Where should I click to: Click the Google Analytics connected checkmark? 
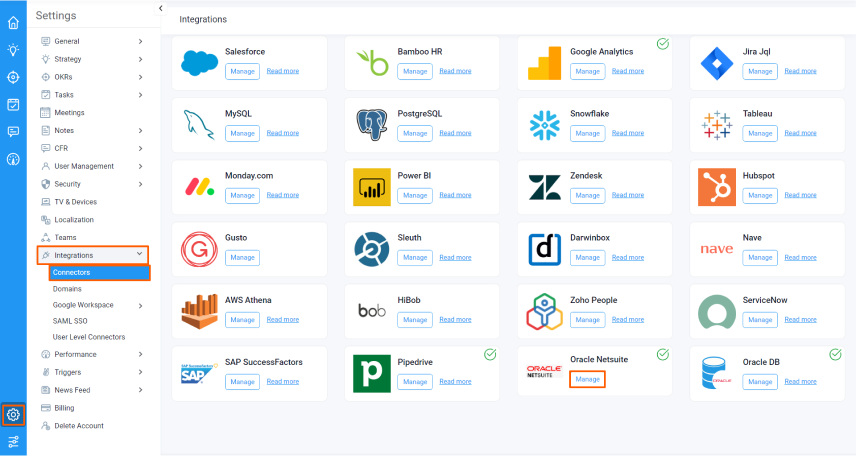pyautogui.click(x=663, y=44)
